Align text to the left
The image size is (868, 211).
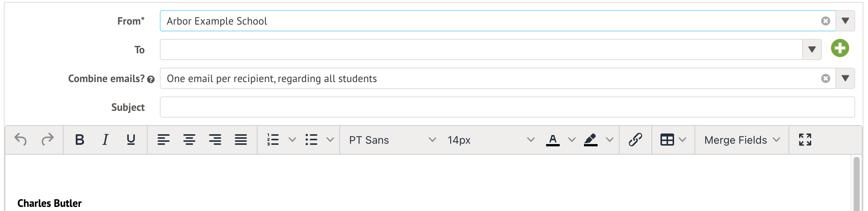tap(164, 140)
